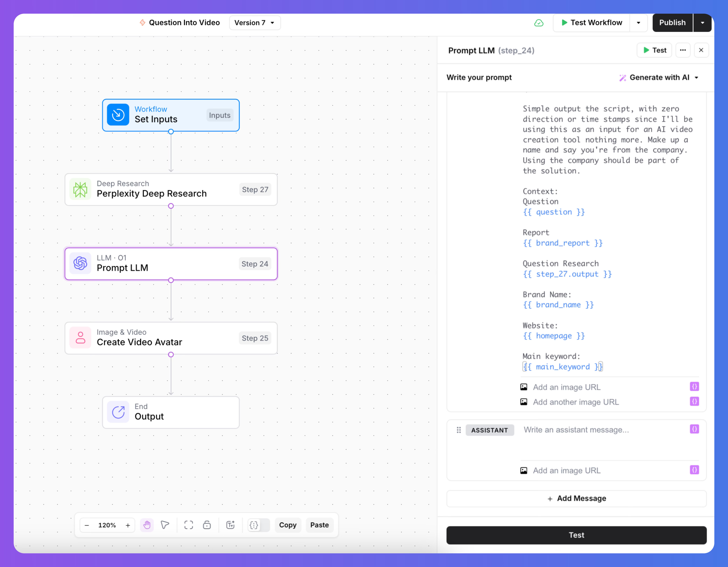Insert variable in Add another image URL
The image size is (728, 567).
(x=694, y=401)
